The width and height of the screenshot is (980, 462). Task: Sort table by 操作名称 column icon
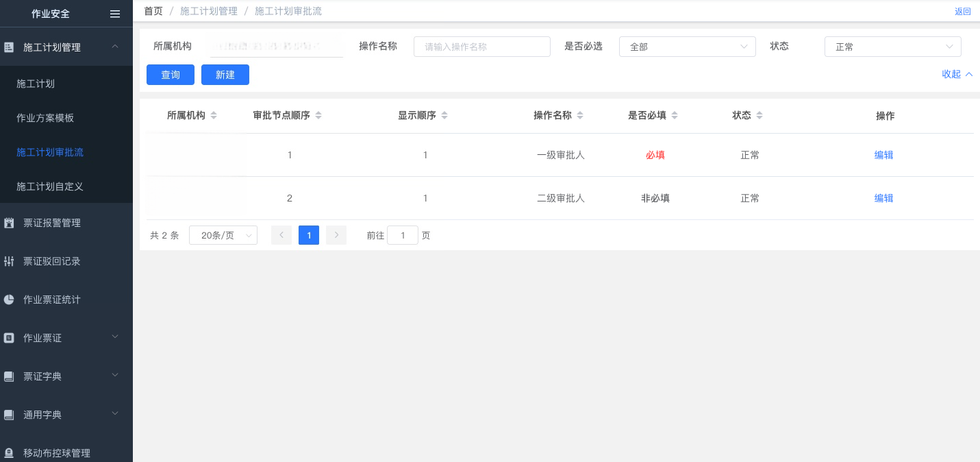coord(580,116)
